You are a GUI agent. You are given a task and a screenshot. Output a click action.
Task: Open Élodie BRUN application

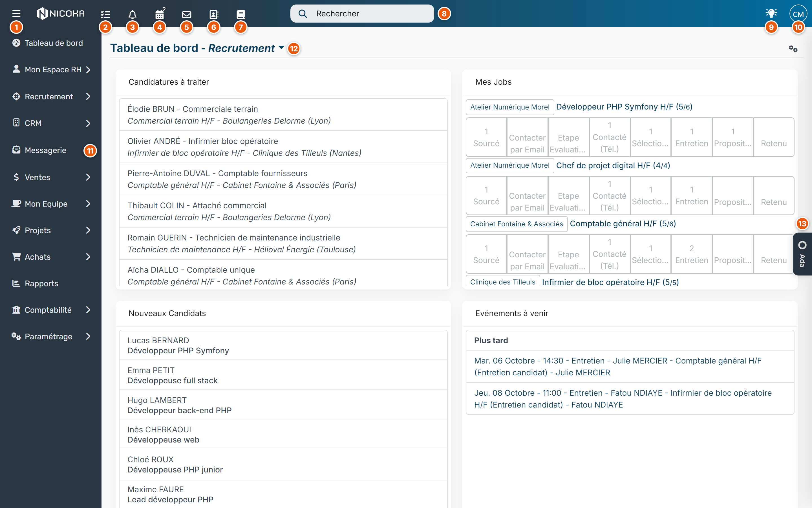tap(283, 115)
